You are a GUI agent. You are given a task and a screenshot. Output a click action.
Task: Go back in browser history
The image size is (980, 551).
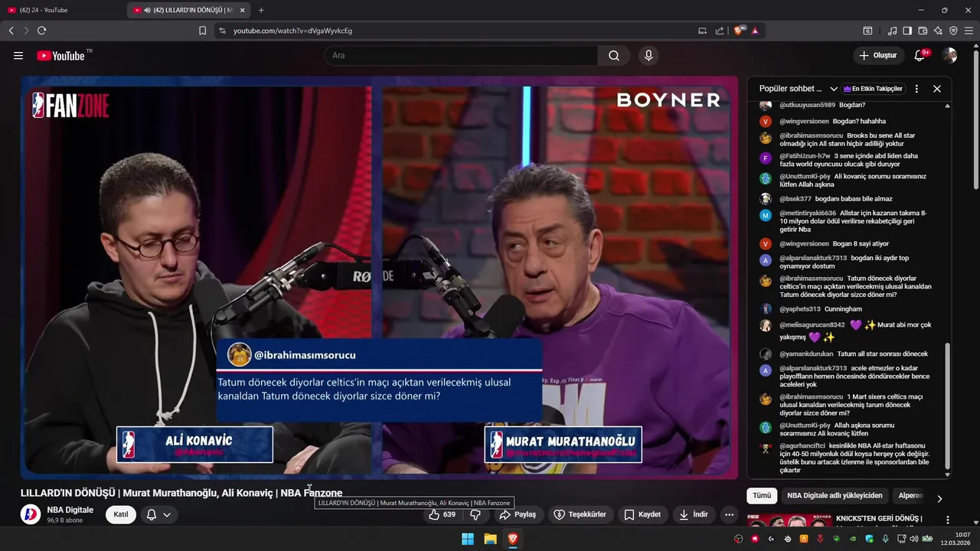(11, 31)
